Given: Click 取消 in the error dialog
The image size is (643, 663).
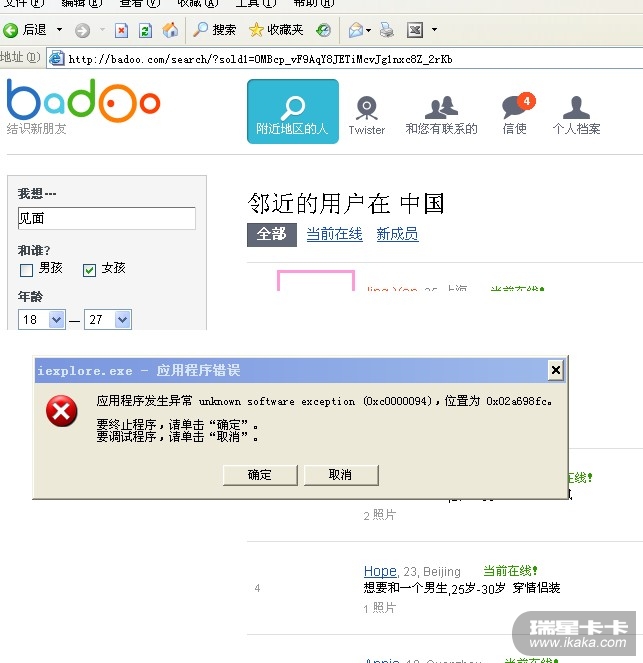Looking at the screenshot, I should pyautogui.click(x=341, y=475).
